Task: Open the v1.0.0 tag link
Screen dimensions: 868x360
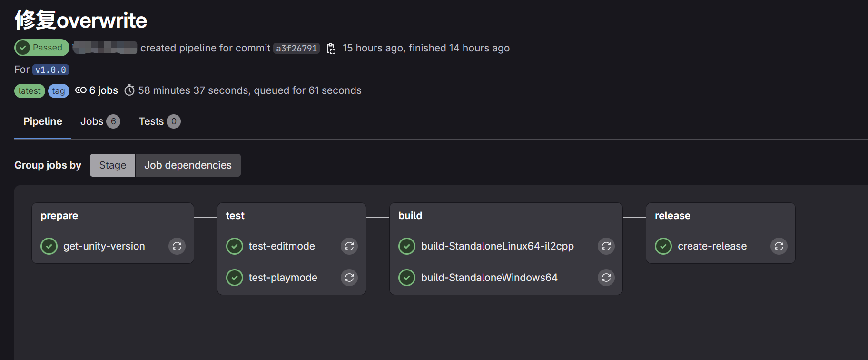Action: click(50, 70)
